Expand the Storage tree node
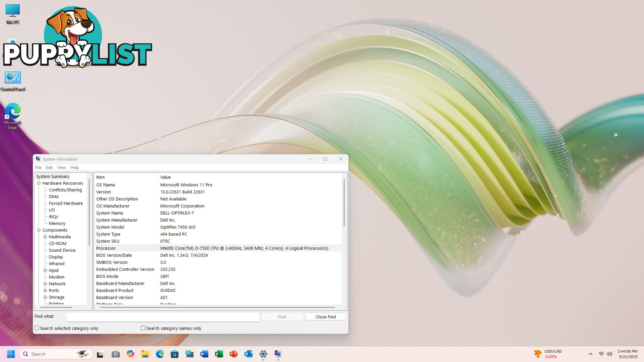The width and height of the screenshot is (644, 362). pyautogui.click(x=45, y=297)
